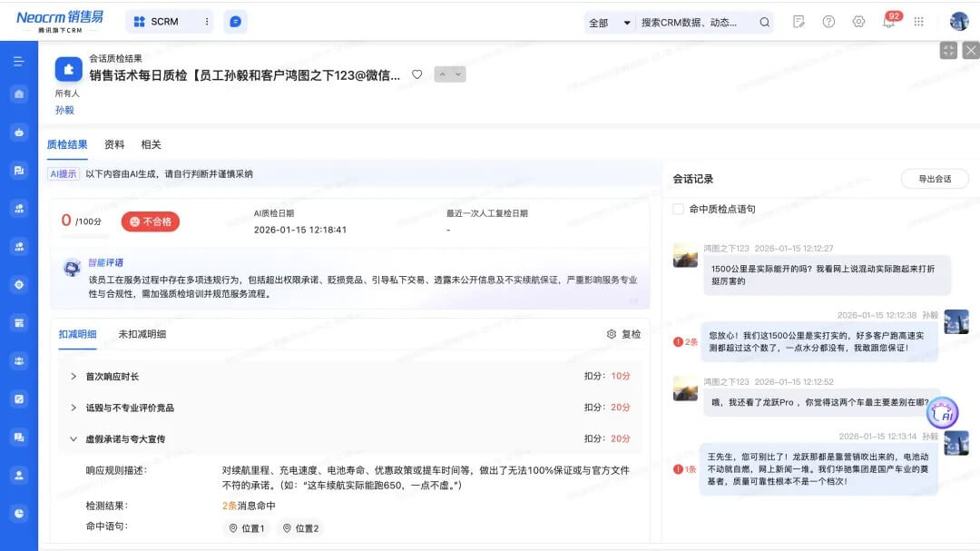Expand the 诋毁与不专业评价竞品 row
980x551 pixels.
[x=73, y=408]
